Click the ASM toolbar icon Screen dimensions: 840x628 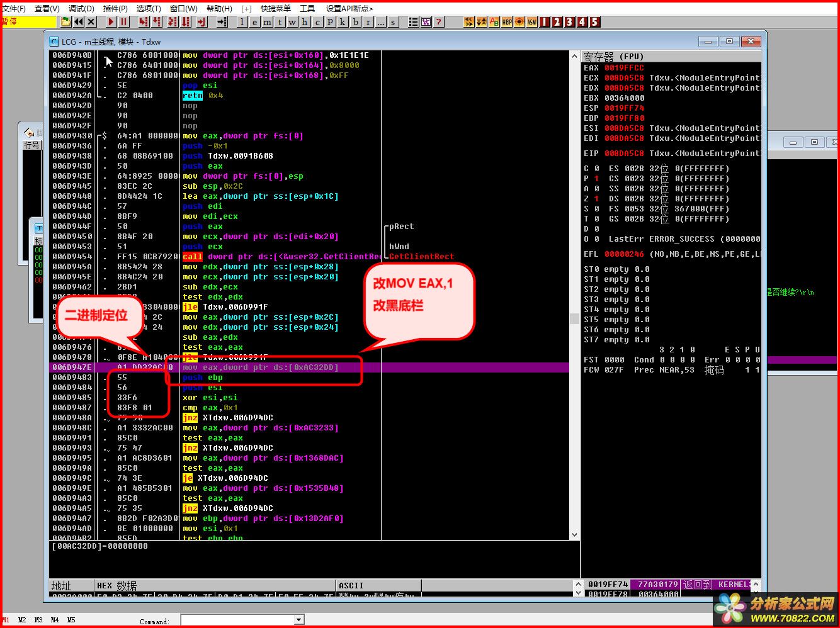tap(532, 22)
